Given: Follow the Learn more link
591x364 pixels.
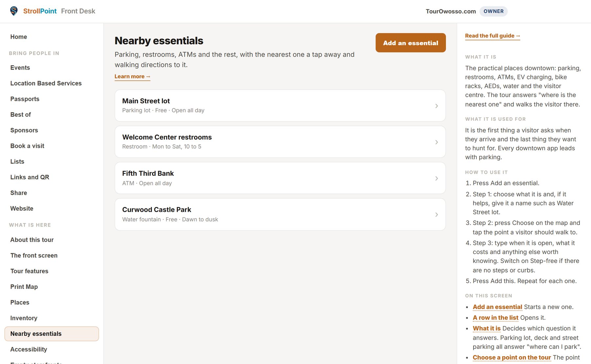Looking at the screenshot, I should click(132, 76).
